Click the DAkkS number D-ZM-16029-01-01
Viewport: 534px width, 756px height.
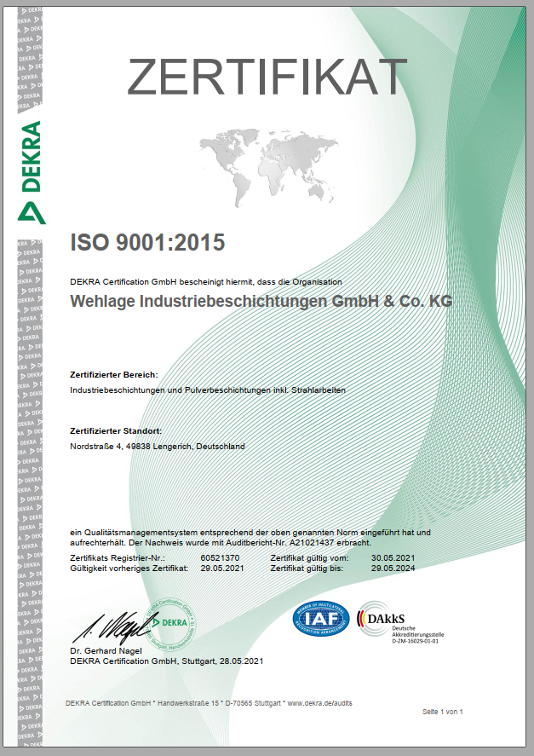[x=415, y=641]
